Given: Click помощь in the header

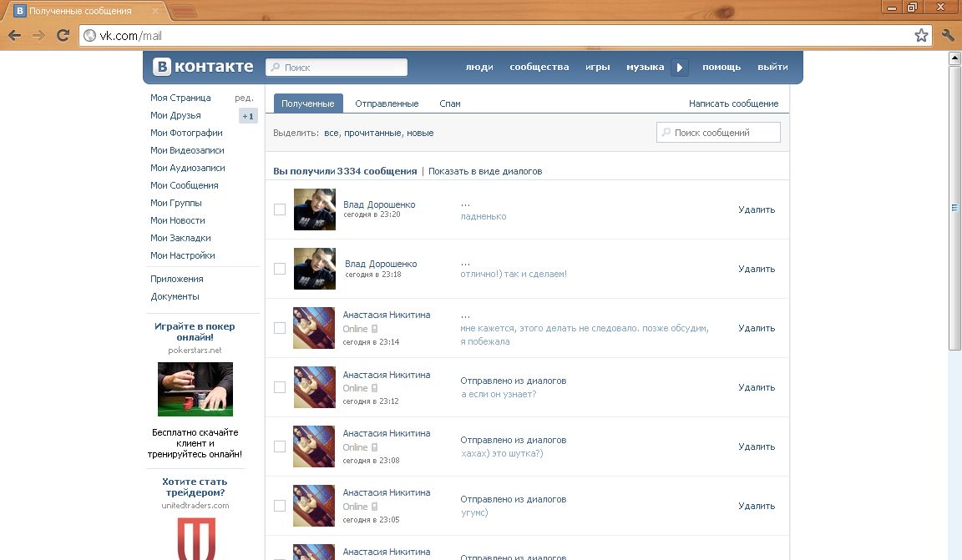Looking at the screenshot, I should pos(721,67).
